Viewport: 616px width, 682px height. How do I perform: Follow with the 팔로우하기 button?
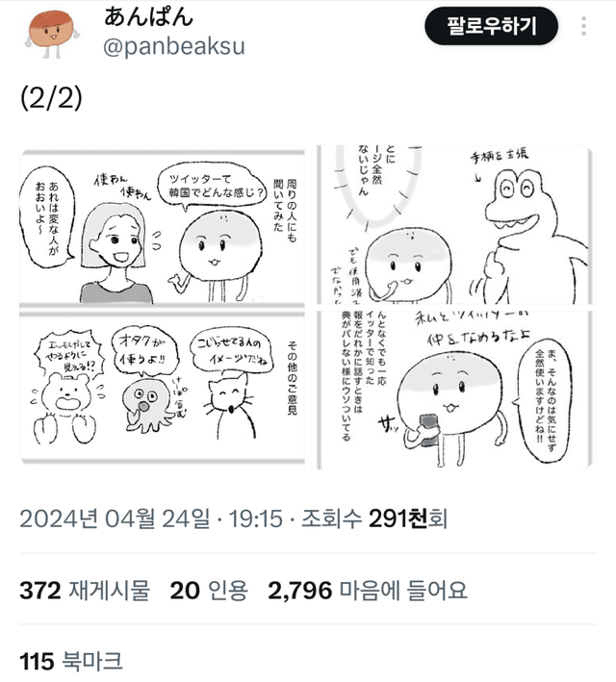[x=491, y=26]
